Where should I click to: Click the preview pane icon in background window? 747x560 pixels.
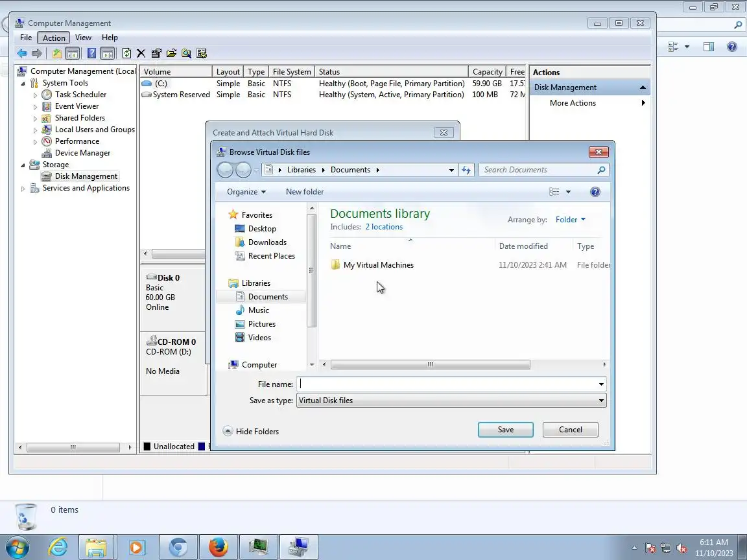[709, 47]
